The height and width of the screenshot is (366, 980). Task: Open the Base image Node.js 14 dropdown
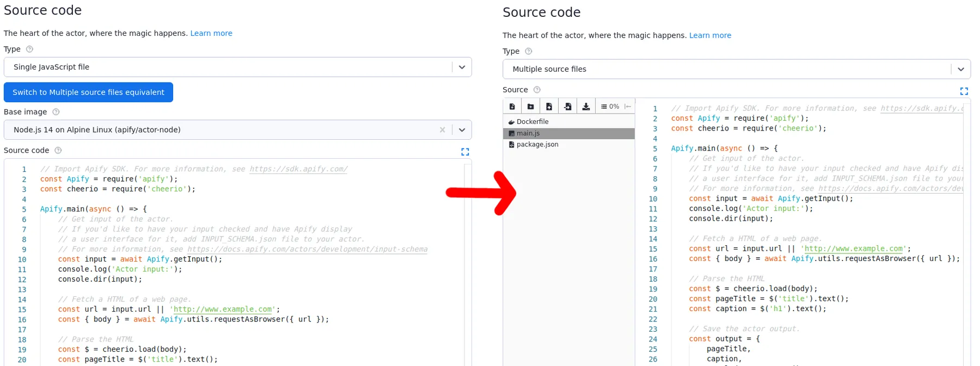(237, 130)
